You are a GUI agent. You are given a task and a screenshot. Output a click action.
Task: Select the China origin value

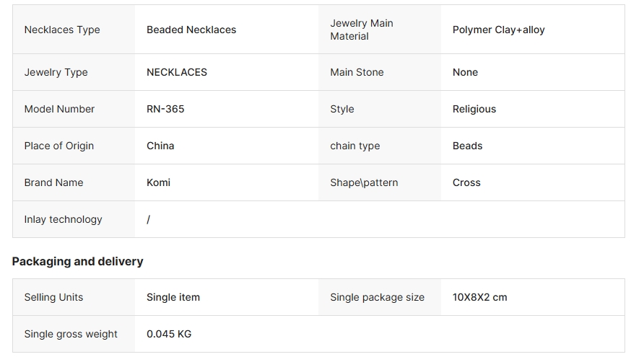click(x=160, y=146)
